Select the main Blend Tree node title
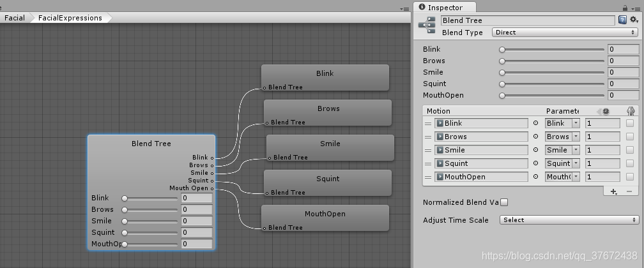 point(151,144)
